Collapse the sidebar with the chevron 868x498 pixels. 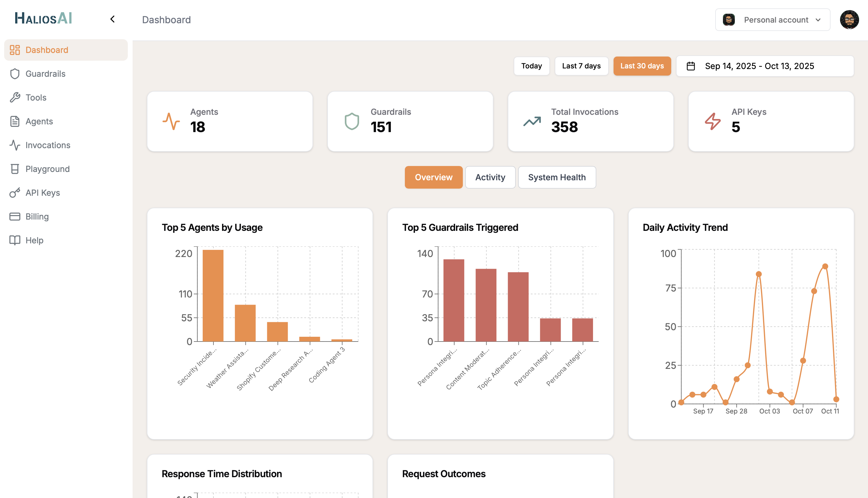[x=112, y=19]
